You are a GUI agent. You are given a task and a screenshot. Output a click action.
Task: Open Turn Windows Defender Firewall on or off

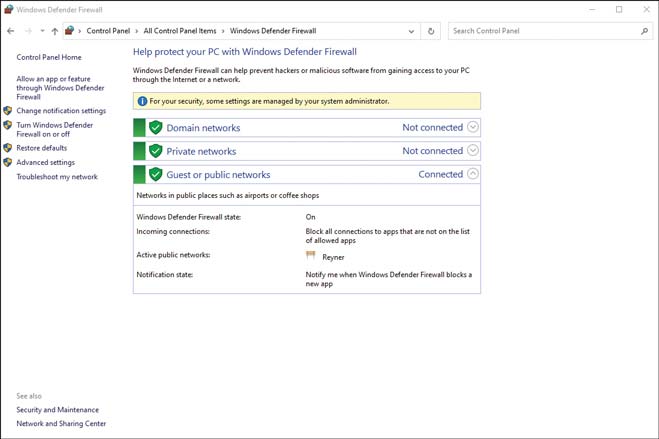[x=55, y=129]
